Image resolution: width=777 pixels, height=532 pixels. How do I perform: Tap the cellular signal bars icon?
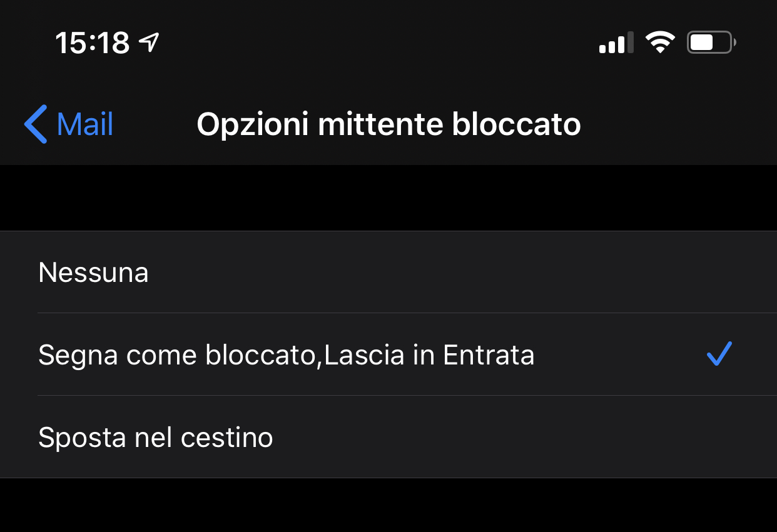coord(616,43)
